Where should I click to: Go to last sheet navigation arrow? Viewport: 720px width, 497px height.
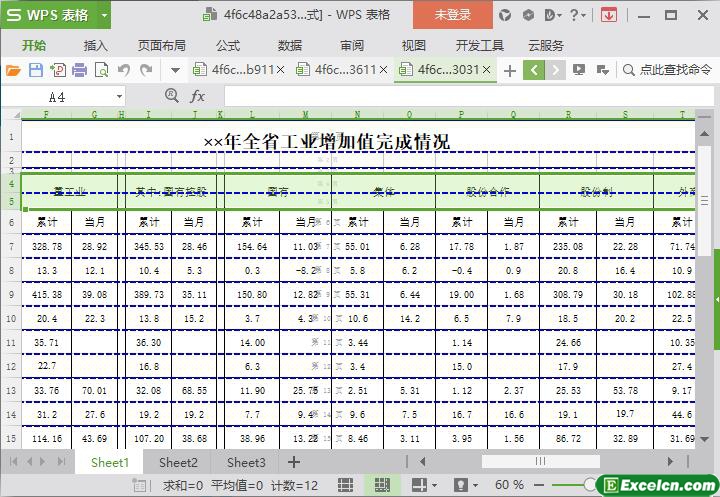61,462
